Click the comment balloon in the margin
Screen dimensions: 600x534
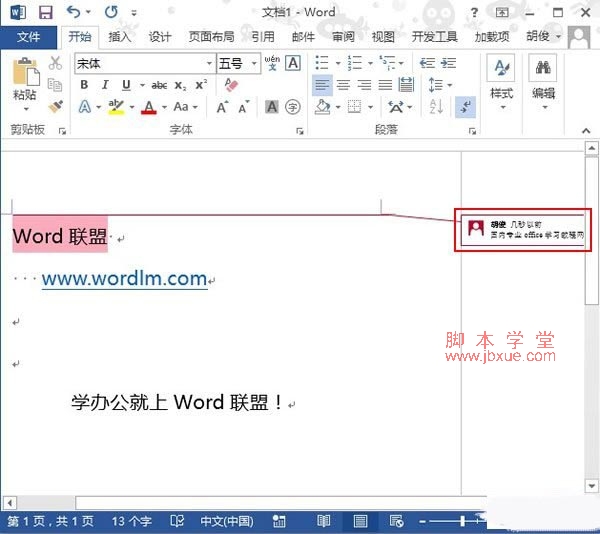coord(522,230)
